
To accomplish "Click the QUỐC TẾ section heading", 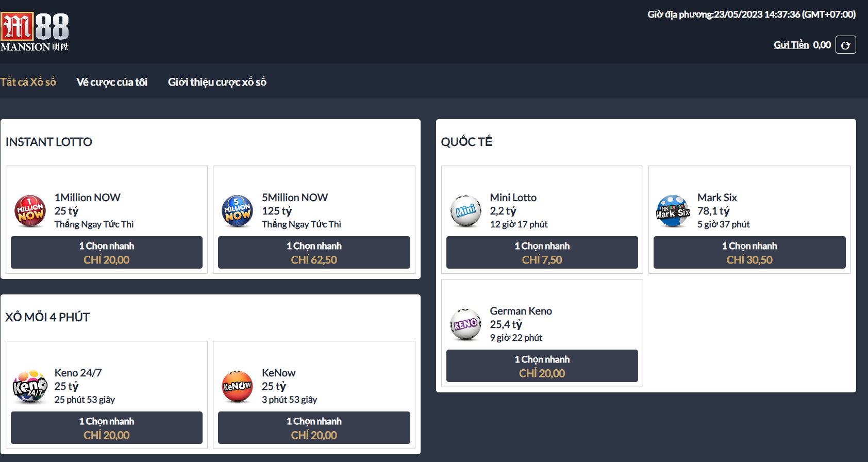I will click(x=466, y=141).
